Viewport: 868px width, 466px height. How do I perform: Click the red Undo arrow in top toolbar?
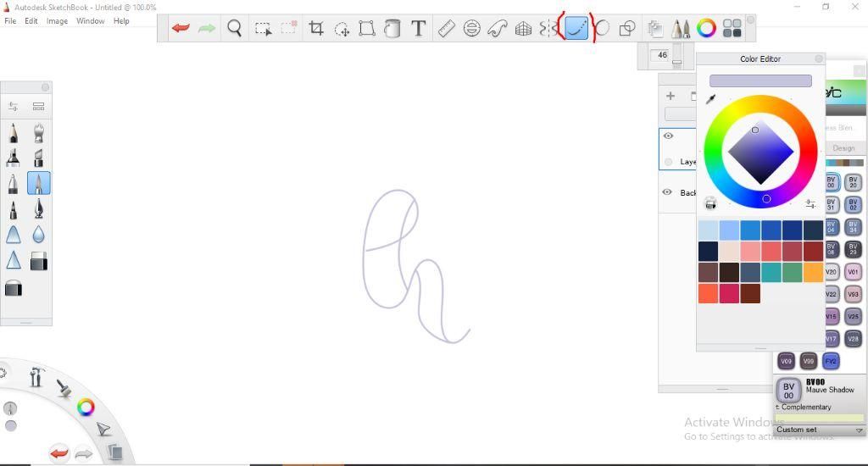click(181, 28)
